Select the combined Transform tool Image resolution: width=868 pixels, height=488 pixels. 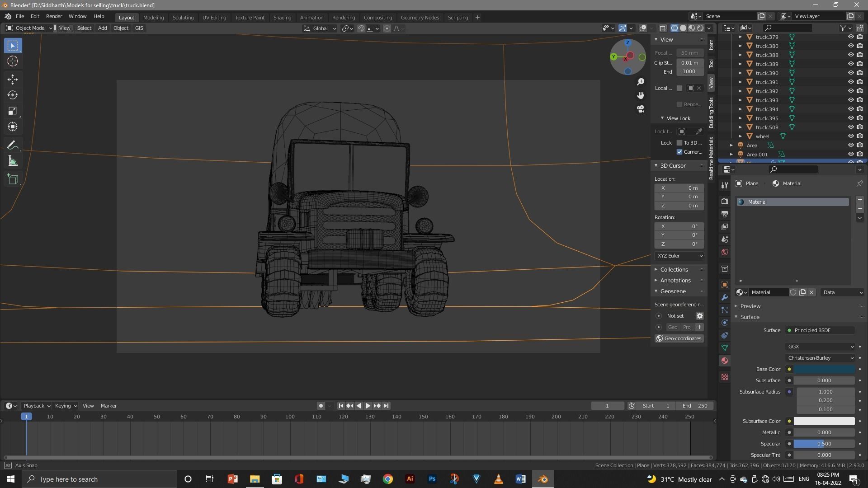[13, 127]
